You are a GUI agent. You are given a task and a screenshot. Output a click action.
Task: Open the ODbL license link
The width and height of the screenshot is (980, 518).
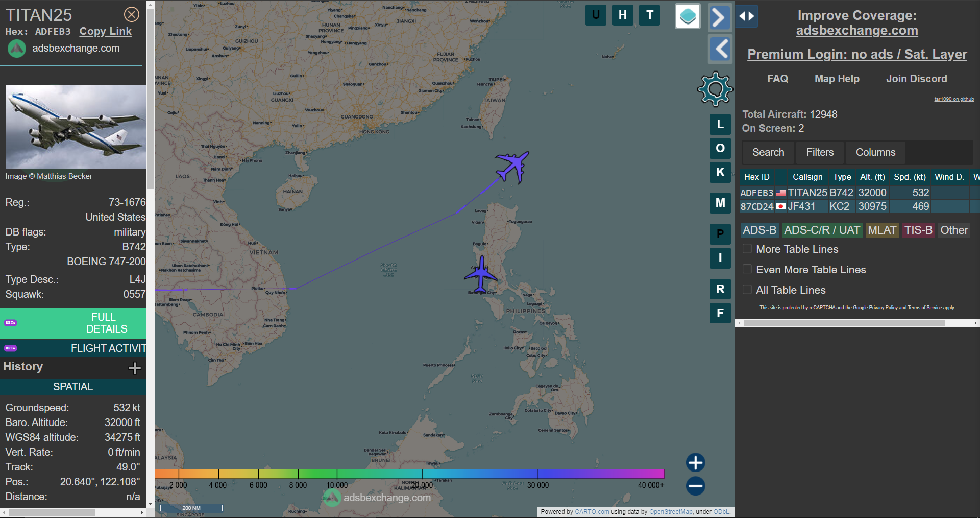[x=721, y=512]
